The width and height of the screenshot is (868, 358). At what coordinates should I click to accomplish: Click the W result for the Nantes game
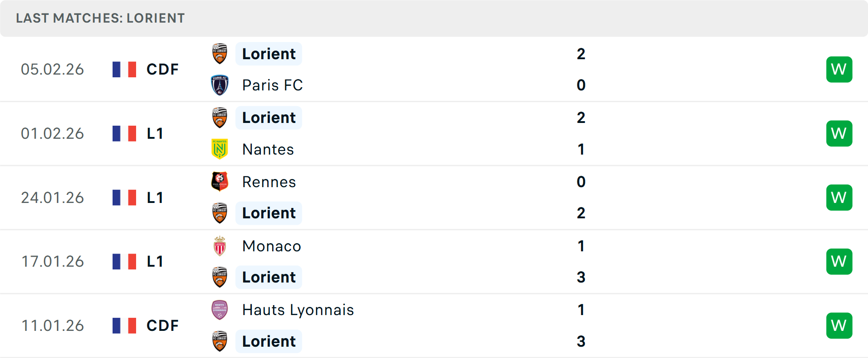point(839,133)
